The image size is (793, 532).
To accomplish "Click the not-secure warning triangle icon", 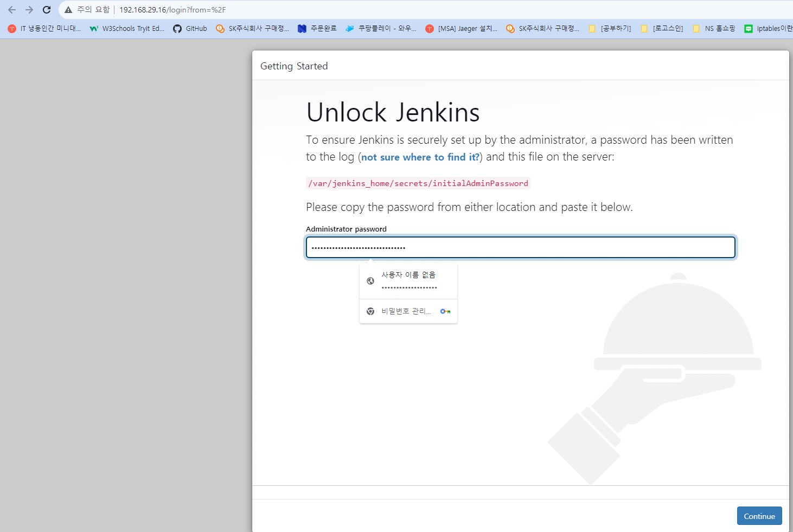I will click(68, 10).
